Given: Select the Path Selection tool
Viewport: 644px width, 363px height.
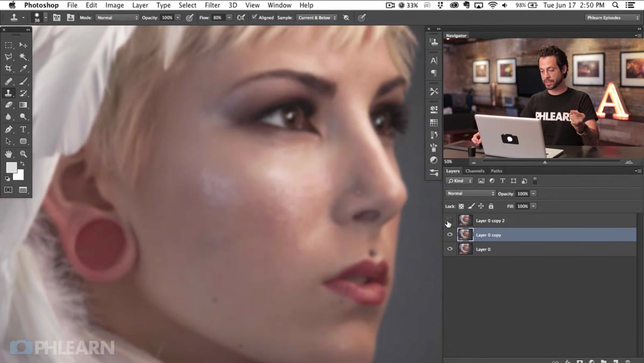Looking at the screenshot, I should pyautogui.click(x=9, y=141).
